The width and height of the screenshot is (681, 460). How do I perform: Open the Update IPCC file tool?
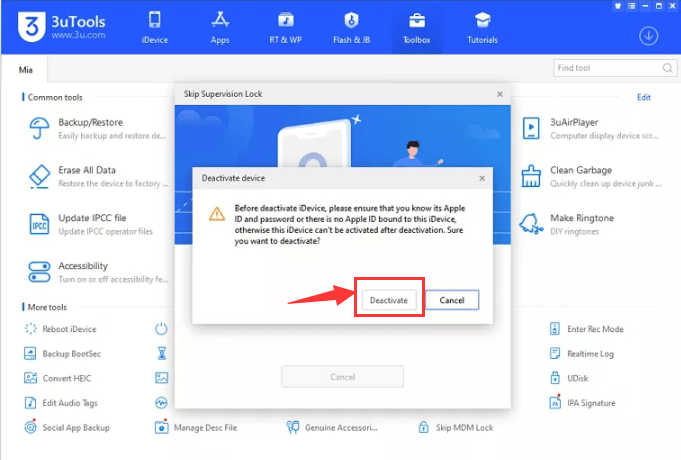tap(90, 224)
